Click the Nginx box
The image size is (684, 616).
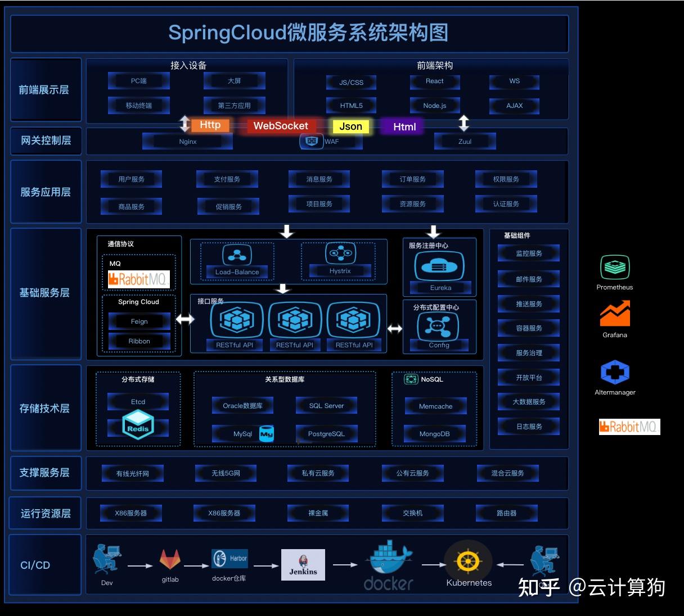click(x=188, y=142)
